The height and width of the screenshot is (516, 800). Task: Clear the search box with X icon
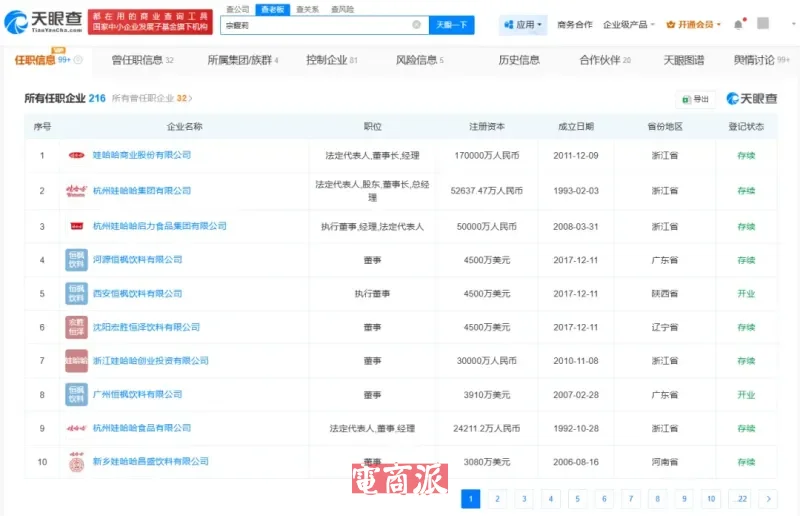click(x=416, y=24)
